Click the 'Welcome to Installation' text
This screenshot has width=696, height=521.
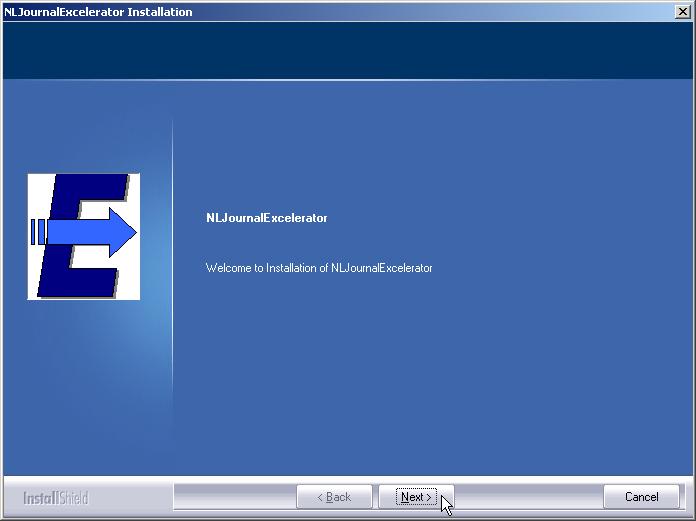pos(319,268)
